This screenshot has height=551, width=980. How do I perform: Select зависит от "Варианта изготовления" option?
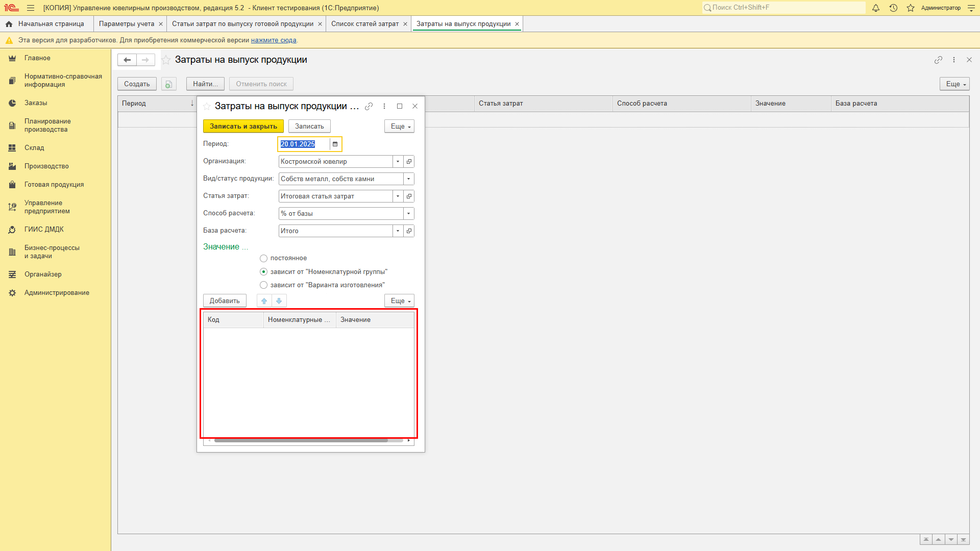coord(263,285)
